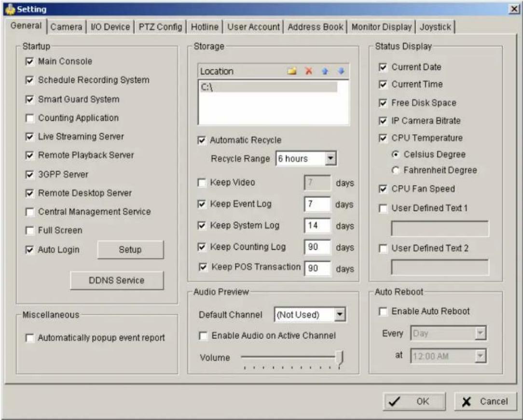The image size is (523, 420).
Task: Open the PTZ Config tab
Action: pyautogui.click(x=161, y=27)
